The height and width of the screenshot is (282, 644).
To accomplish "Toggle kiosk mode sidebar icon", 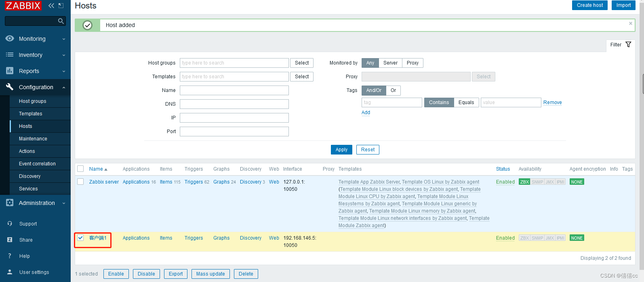I will [x=61, y=6].
